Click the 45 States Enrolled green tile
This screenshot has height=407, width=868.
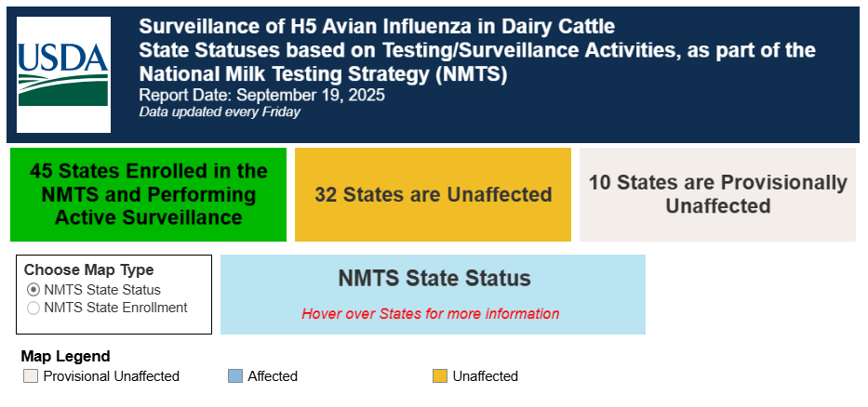tap(148, 194)
